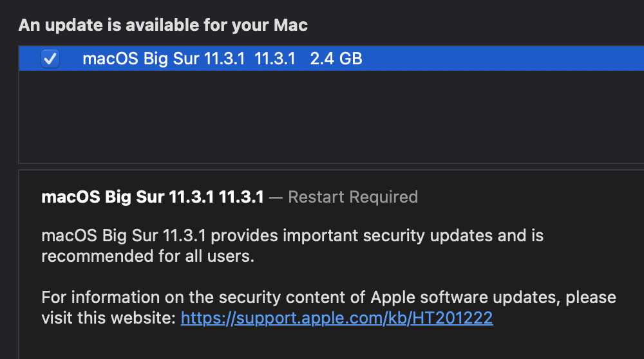Image resolution: width=644 pixels, height=359 pixels.
Task: Click the bold macOS Big Sur 11.3.1 details title
Action: (152, 197)
